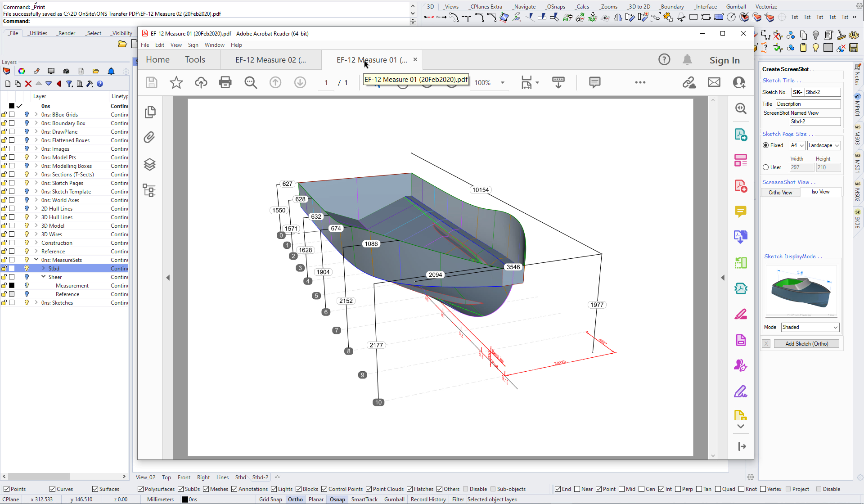Image resolution: width=864 pixels, height=504 pixels.
Task: Click Home in Acrobat
Action: [x=157, y=60]
